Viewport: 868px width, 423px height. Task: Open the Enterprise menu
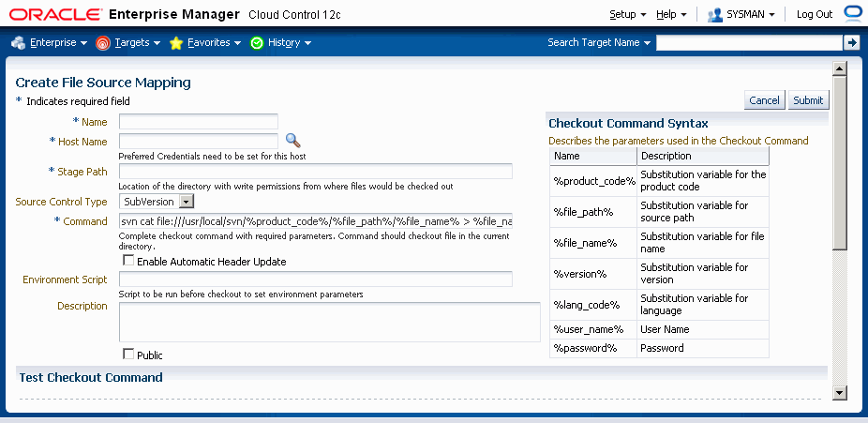click(59, 42)
